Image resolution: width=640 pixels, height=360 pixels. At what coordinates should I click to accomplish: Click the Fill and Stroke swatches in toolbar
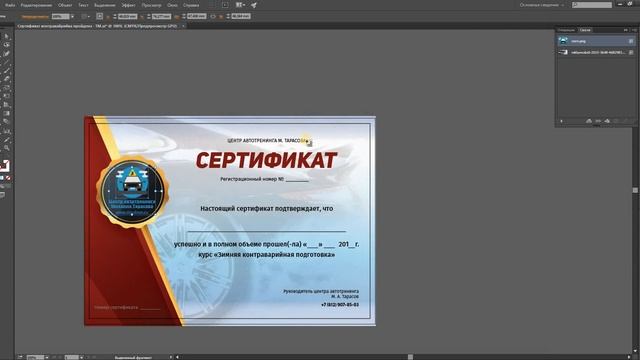(4, 165)
